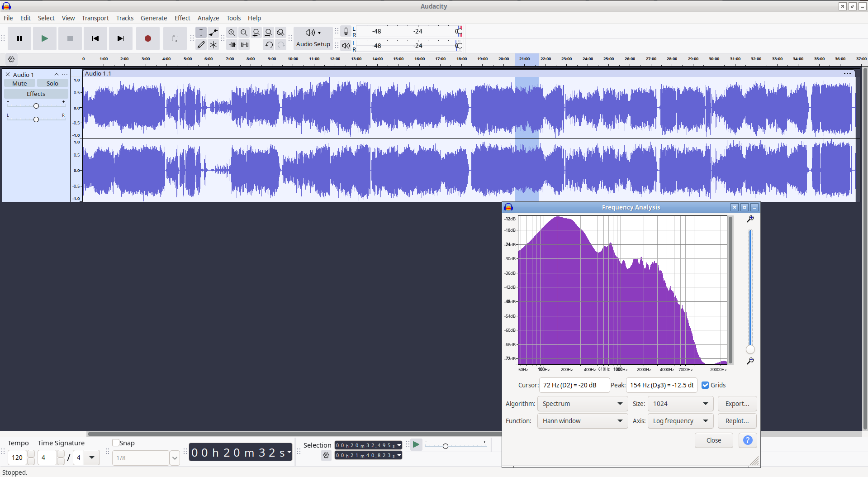868x477 pixels.
Task: Fit selection to width
Action: pyautogui.click(x=256, y=33)
